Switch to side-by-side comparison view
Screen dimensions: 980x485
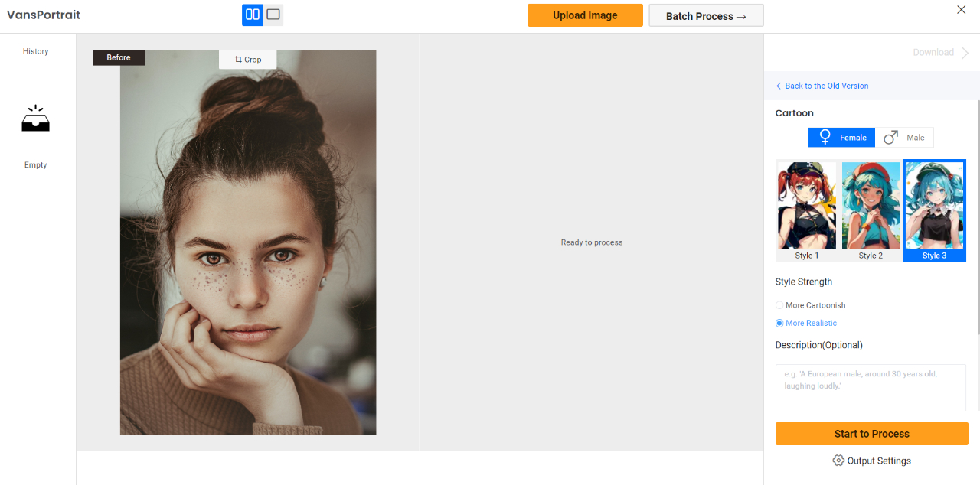tap(252, 15)
